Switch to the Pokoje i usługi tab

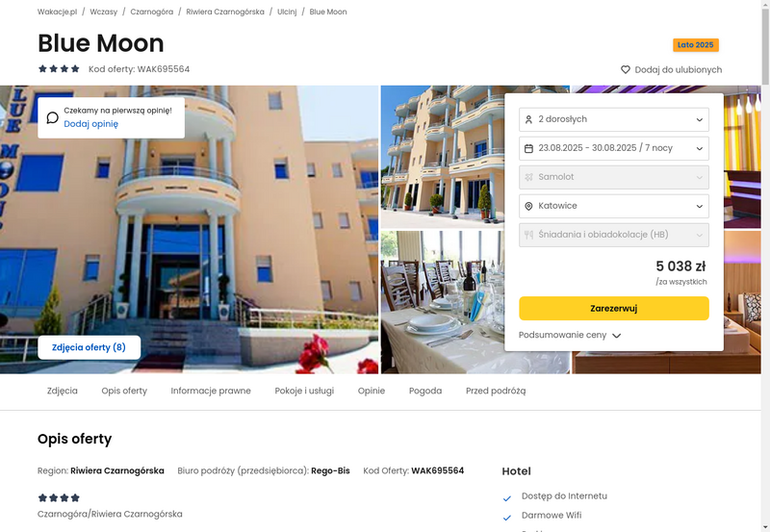[x=304, y=392]
